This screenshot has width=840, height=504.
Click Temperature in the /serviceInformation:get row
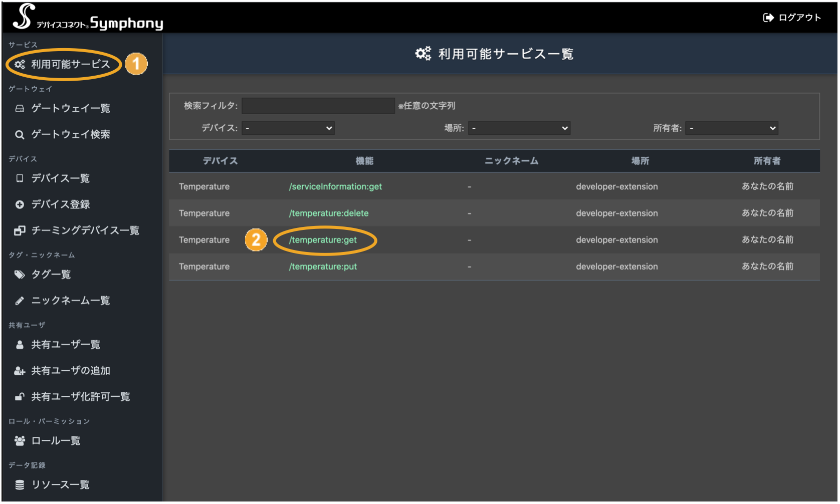[x=204, y=187]
